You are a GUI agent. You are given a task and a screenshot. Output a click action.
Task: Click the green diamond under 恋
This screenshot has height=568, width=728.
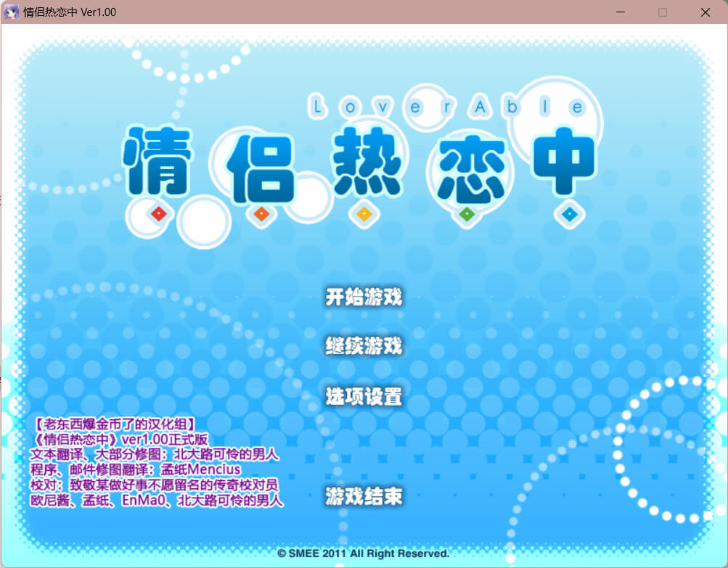pyautogui.click(x=467, y=214)
